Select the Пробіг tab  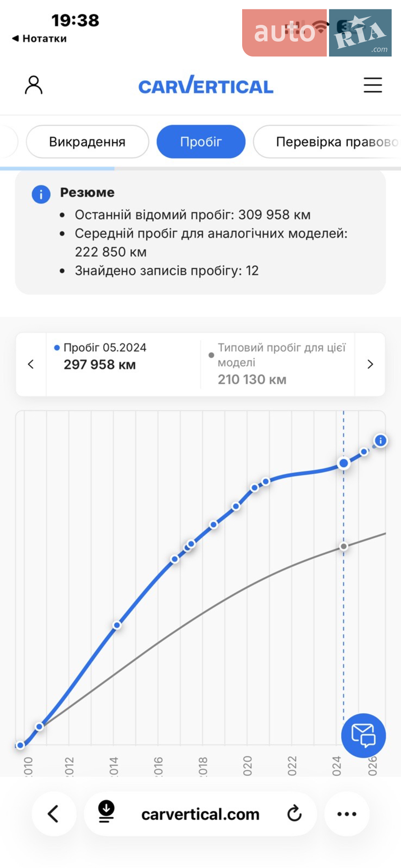point(201,142)
